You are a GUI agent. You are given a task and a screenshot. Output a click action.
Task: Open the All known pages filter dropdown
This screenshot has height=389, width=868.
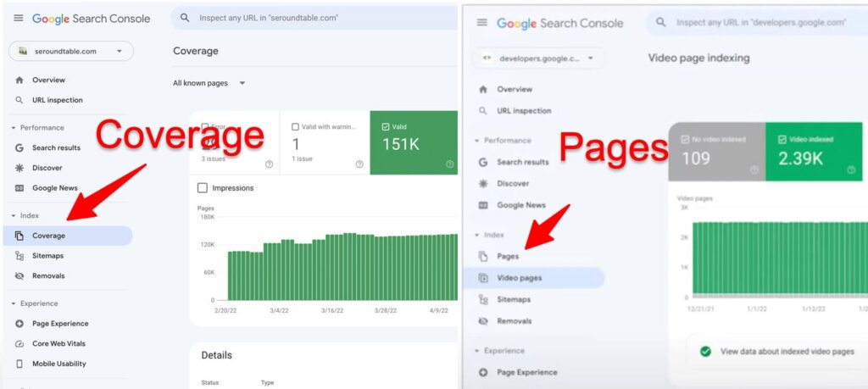pos(209,83)
